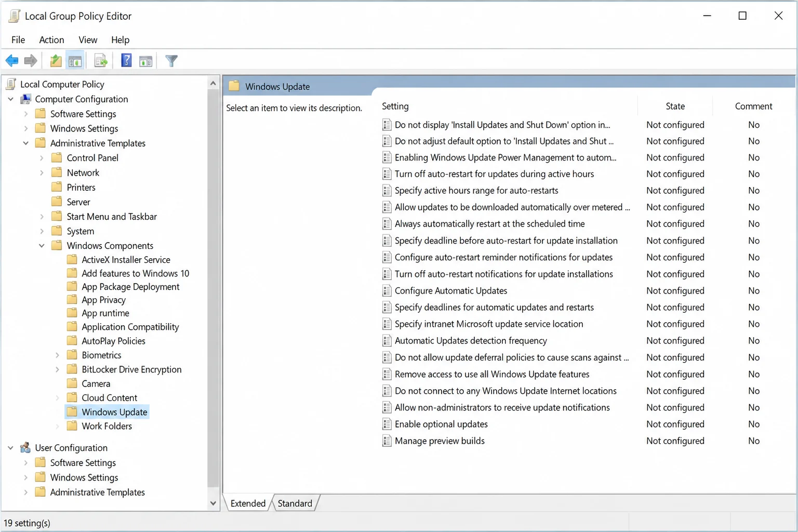Click the Export List toolbar icon
Viewport: 798px width, 532px height.
click(101, 61)
